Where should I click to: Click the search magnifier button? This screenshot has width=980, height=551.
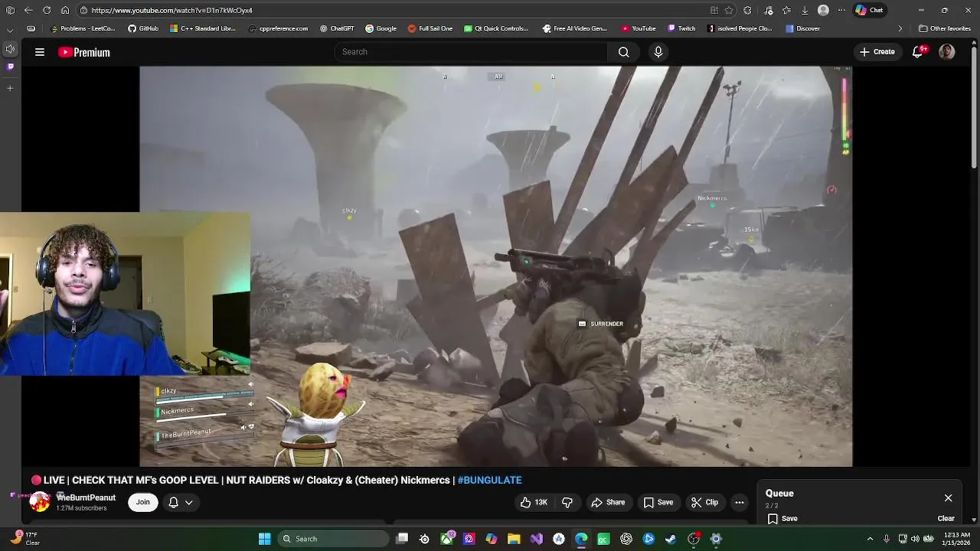click(623, 52)
